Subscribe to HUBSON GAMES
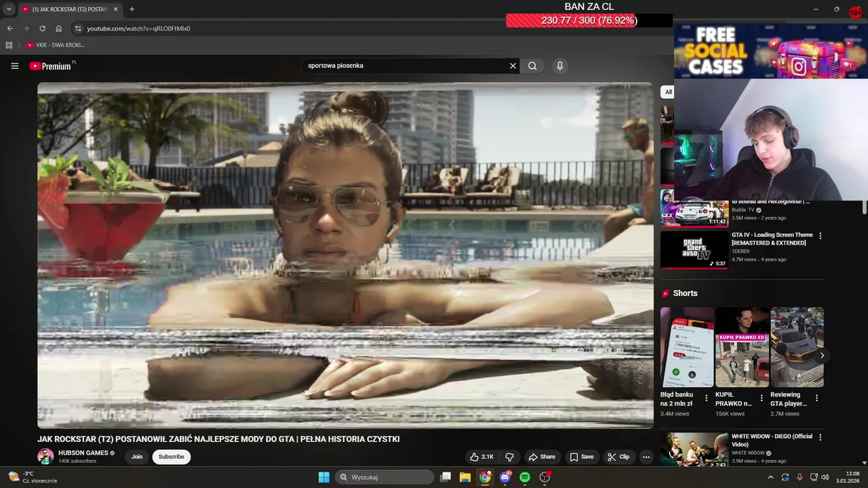The width and height of the screenshot is (868, 488). pyautogui.click(x=171, y=457)
